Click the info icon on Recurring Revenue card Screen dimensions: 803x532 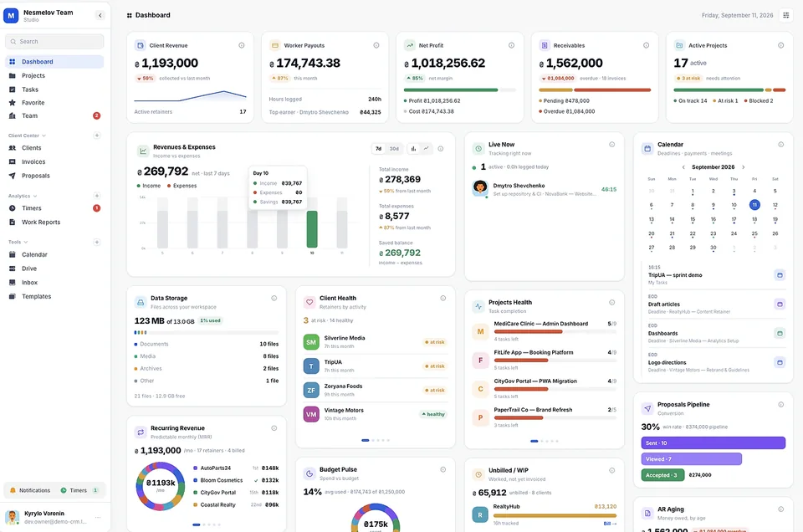pos(274,428)
